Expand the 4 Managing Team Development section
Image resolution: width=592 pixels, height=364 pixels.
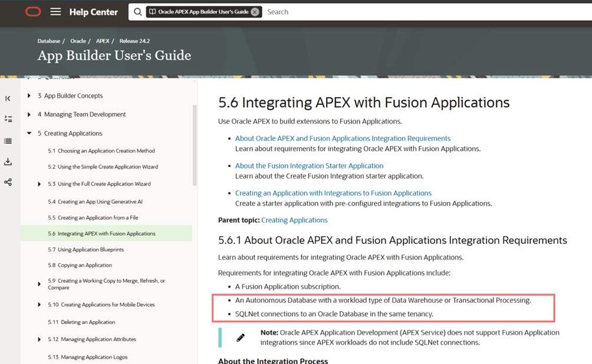[x=29, y=114]
